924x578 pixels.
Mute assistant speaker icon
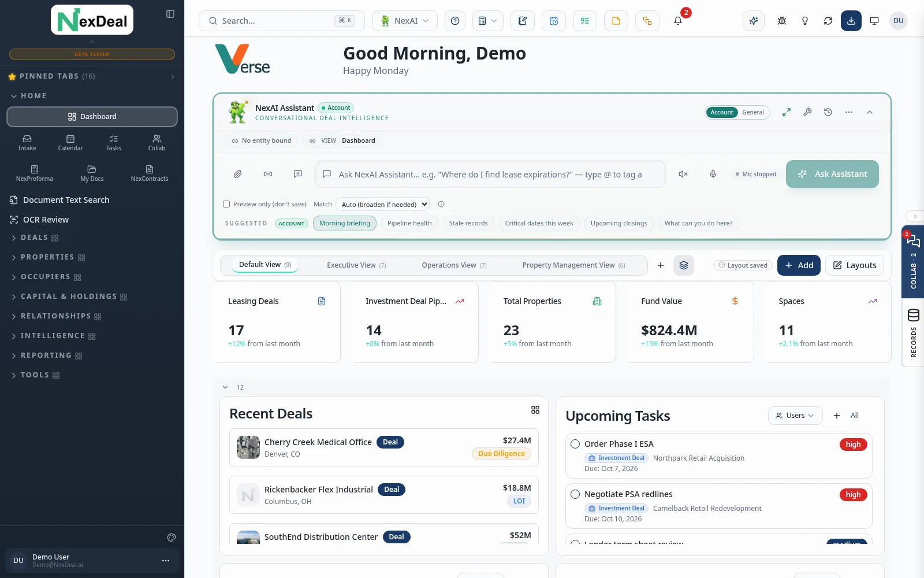tap(683, 174)
